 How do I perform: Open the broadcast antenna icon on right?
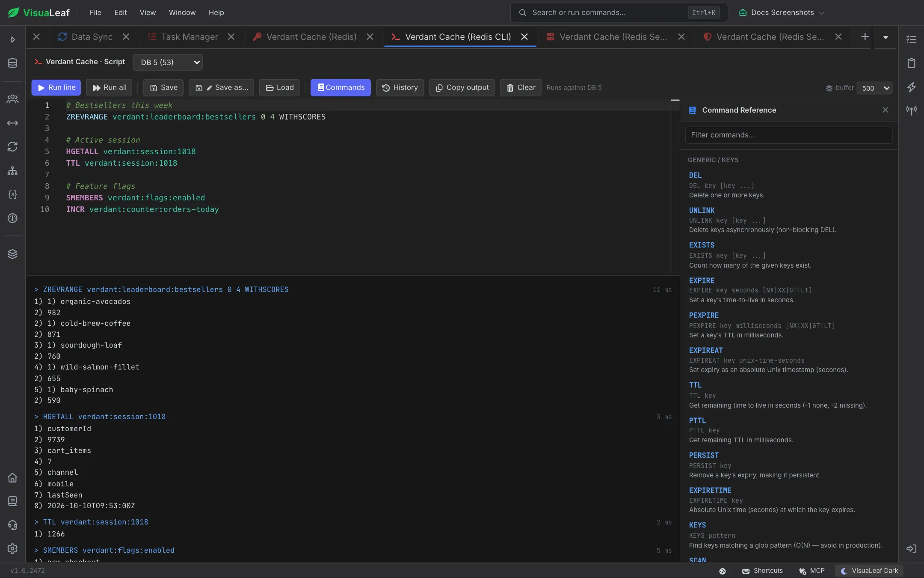tap(912, 110)
